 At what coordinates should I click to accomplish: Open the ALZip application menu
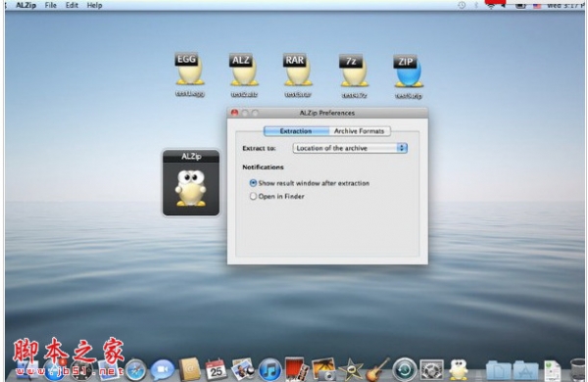pos(25,5)
